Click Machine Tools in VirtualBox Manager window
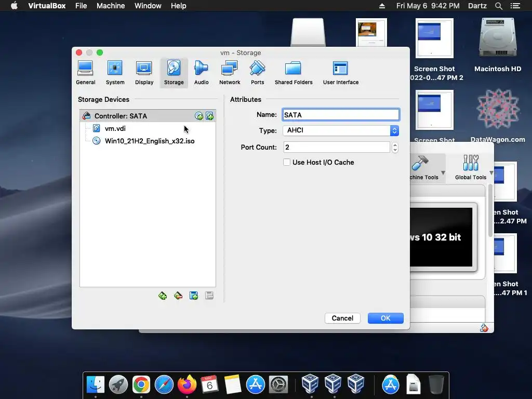Viewport: 532px width, 399px height. tap(424, 168)
